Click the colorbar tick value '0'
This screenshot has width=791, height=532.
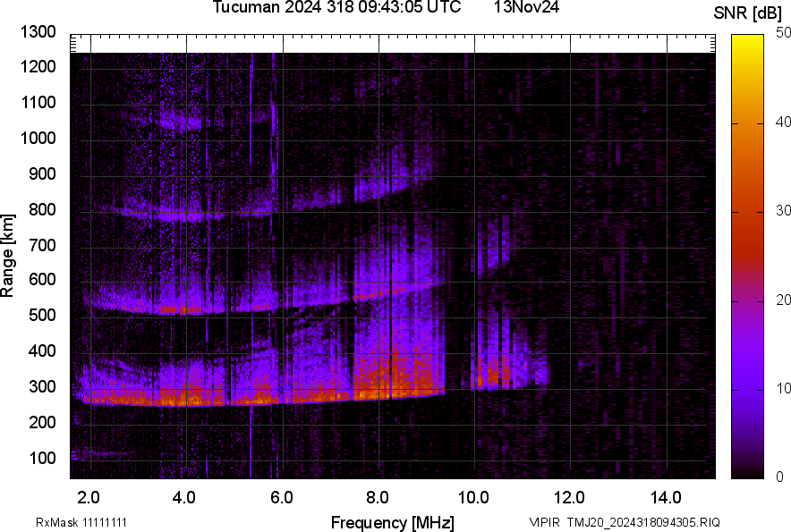[780, 477]
